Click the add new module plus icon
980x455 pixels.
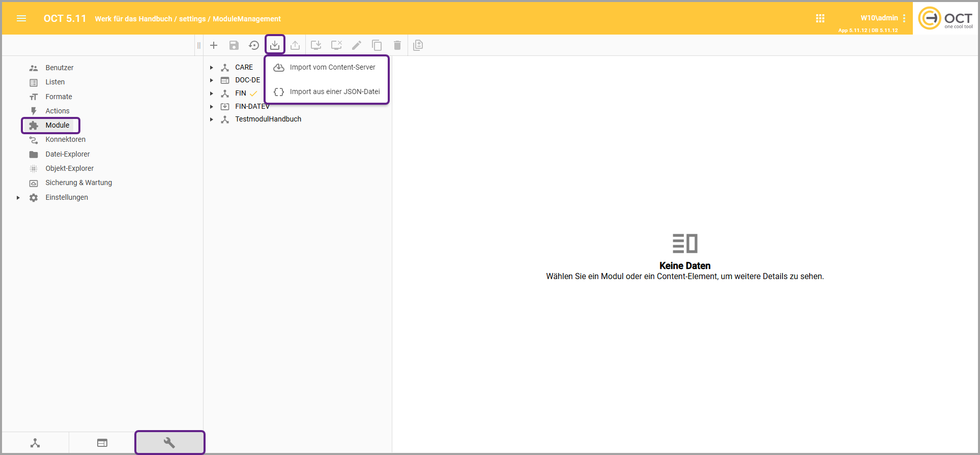(x=214, y=45)
